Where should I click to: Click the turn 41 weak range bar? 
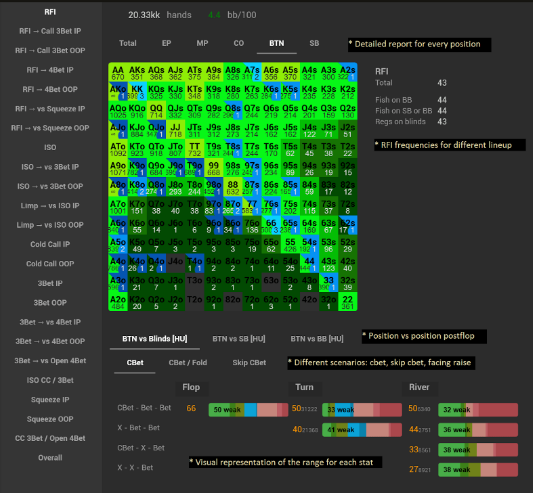pyautogui.click(x=362, y=430)
